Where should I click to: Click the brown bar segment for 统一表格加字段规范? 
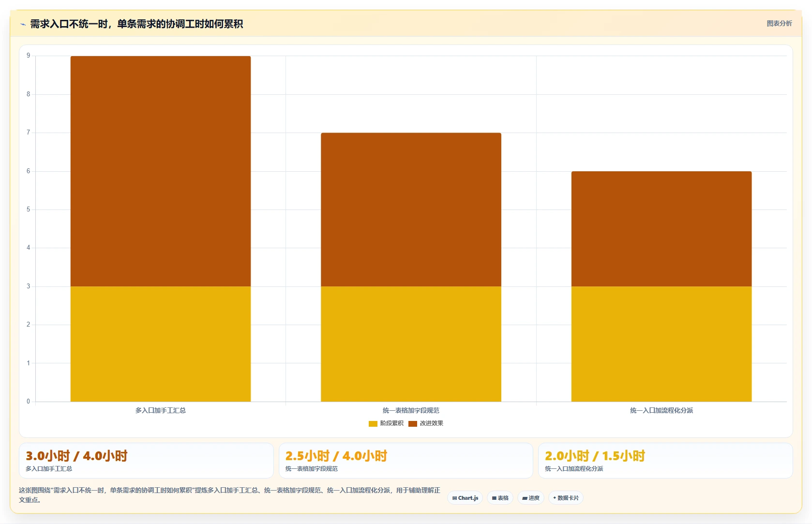pos(411,210)
